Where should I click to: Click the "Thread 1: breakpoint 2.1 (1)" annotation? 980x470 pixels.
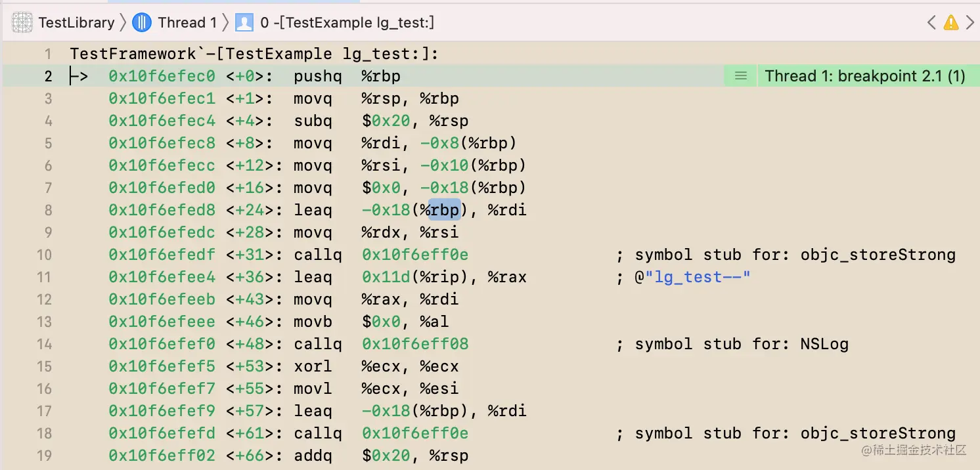864,76
